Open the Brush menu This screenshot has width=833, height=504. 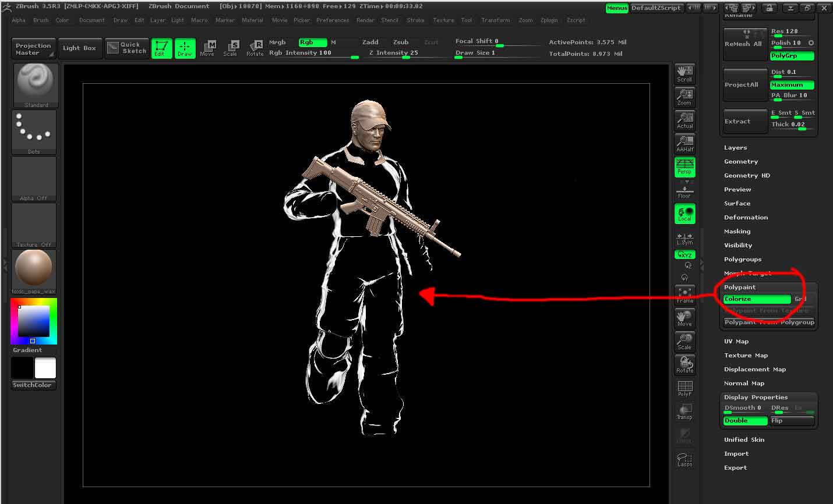point(41,20)
